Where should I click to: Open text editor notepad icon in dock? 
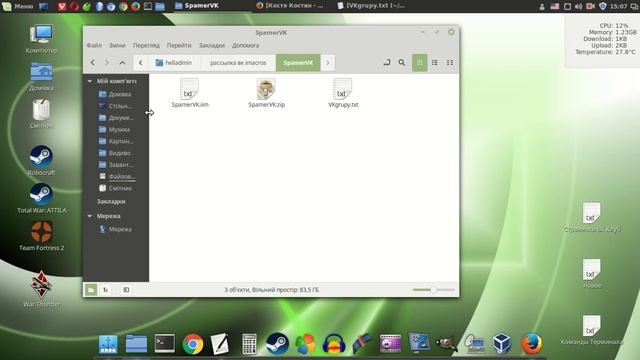[220, 344]
